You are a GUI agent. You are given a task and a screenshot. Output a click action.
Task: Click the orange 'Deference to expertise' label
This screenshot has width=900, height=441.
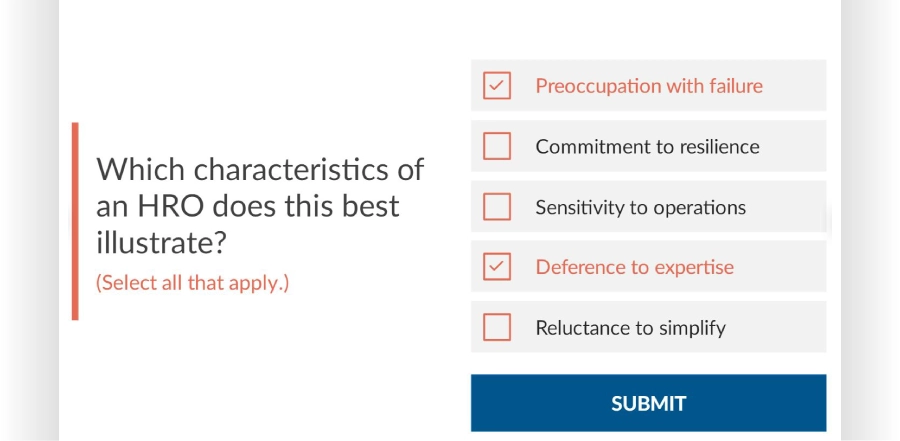coord(634,267)
